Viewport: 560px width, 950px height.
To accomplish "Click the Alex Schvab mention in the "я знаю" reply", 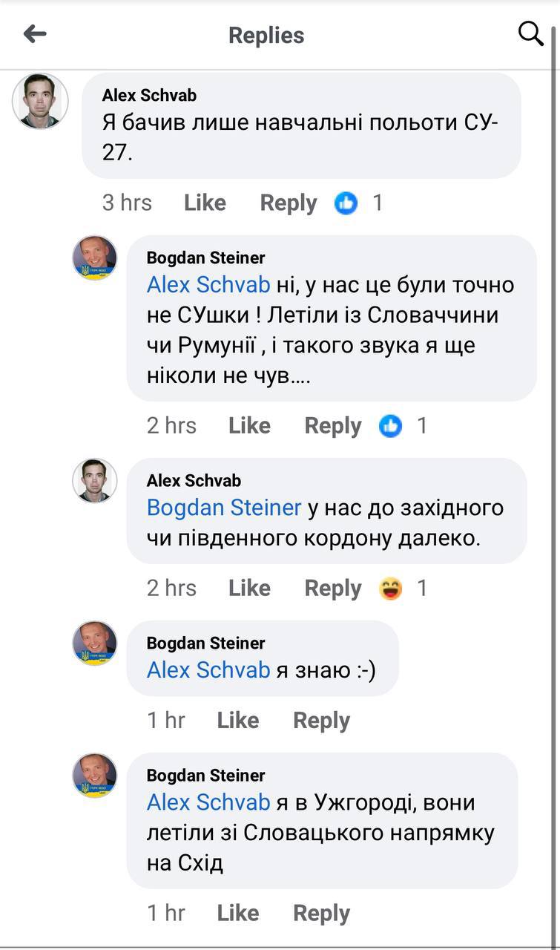I will point(208,669).
